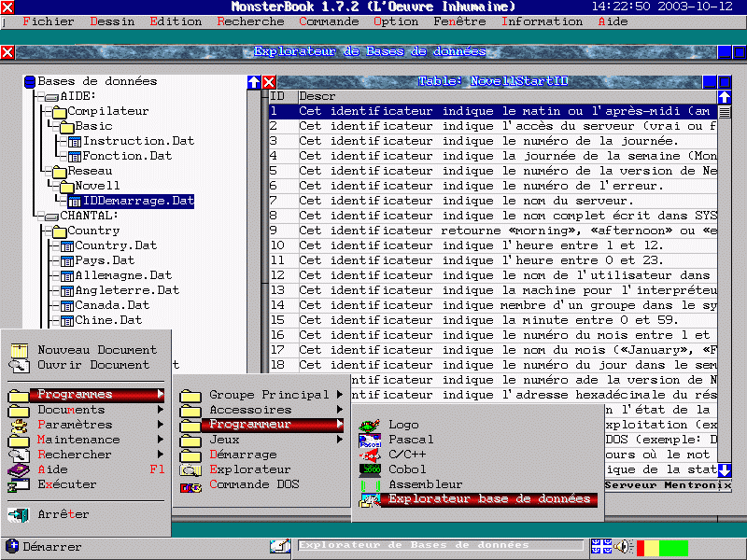Click the red-yellow-green indicator bar in the taskbar
Screen dimensions: 747x560
pyautogui.click(x=661, y=547)
